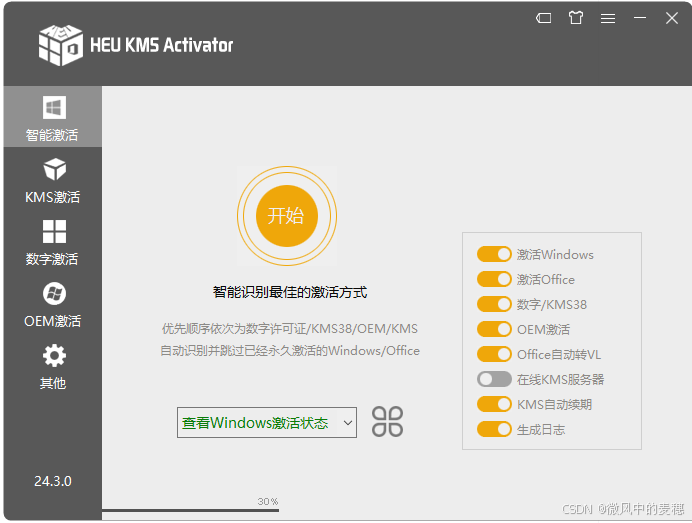This screenshot has height=523, width=692.
Task: Open the skin (shirt) icon
Action: [575, 18]
